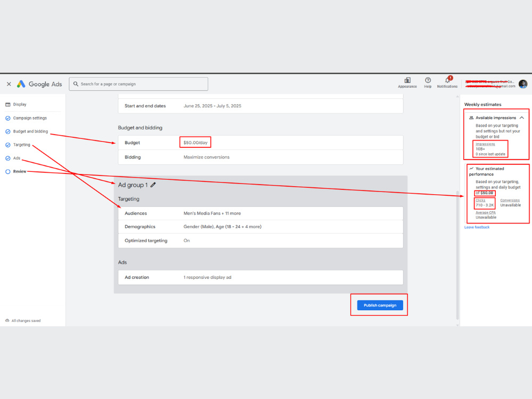Click the Campaign settings checkmark icon

[8, 118]
